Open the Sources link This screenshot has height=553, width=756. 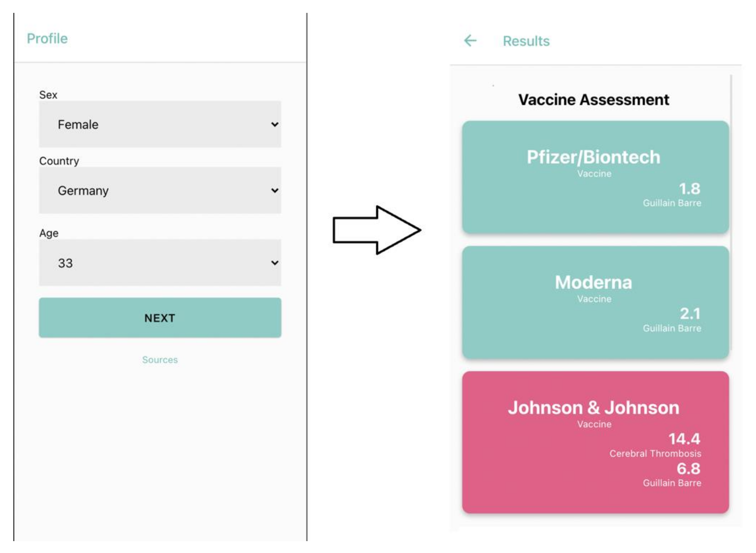[x=160, y=360]
